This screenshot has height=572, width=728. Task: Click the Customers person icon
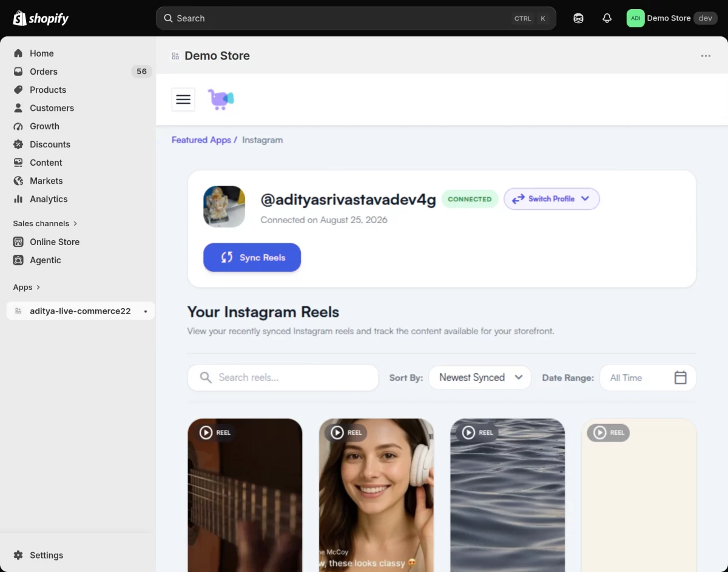pos(18,108)
